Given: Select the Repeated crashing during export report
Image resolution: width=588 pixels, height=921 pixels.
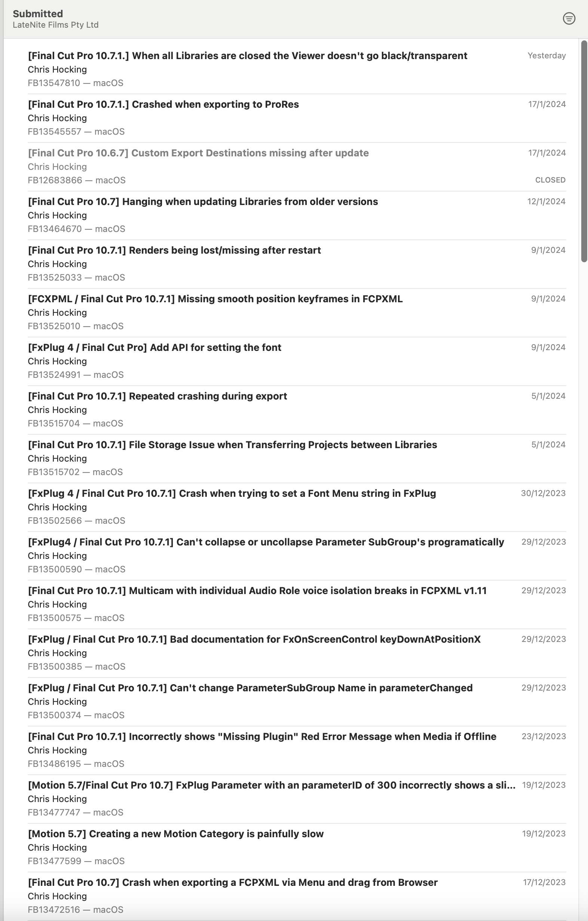Looking at the screenshot, I should tap(157, 396).
